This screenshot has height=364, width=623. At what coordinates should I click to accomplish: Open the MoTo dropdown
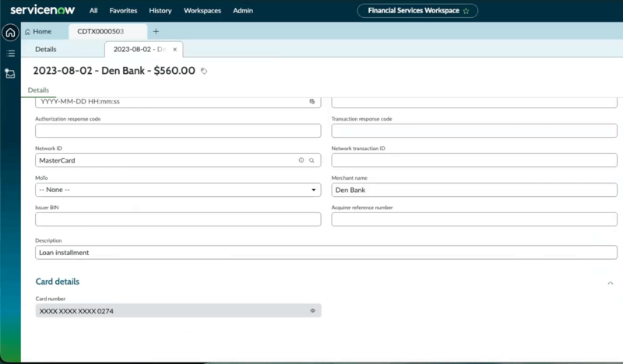pos(178,190)
